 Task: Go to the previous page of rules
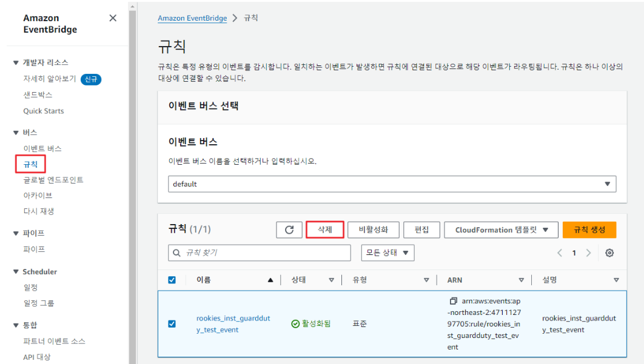[559, 253]
